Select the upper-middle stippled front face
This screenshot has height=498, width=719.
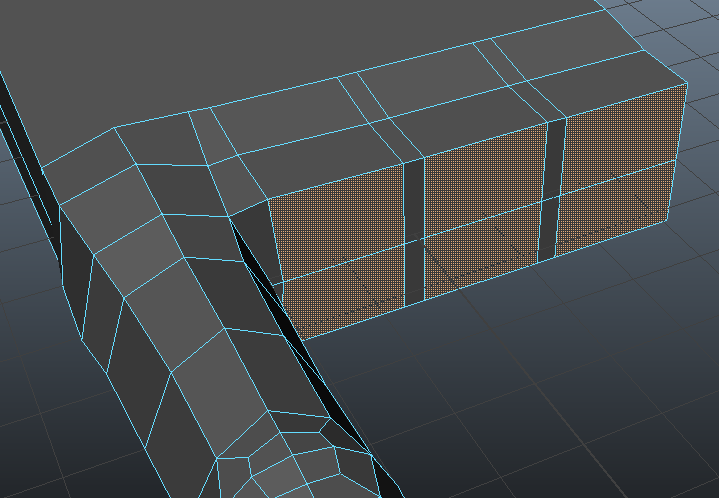tap(485, 192)
